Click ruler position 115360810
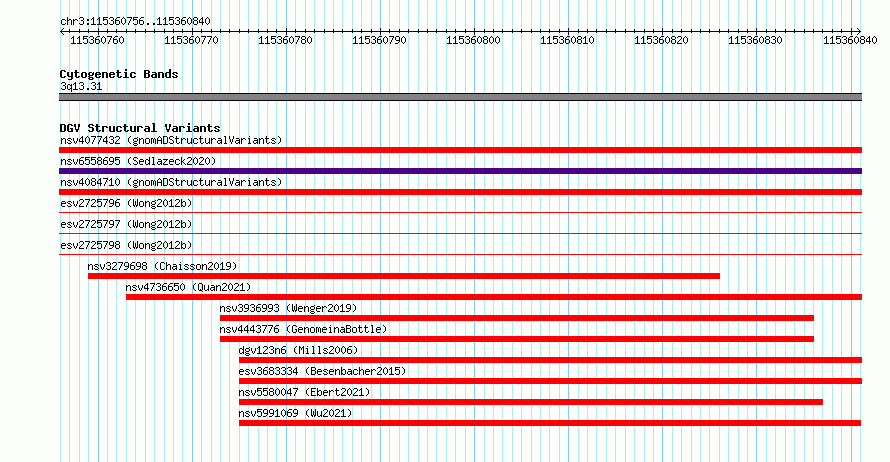890x462 pixels. [x=567, y=40]
